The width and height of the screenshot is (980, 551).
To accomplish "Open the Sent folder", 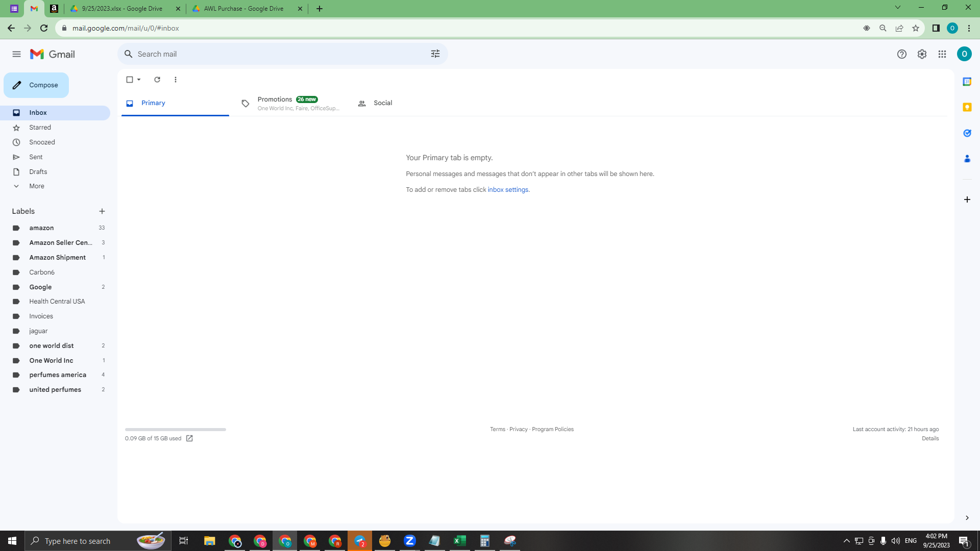I will (x=55, y=157).
